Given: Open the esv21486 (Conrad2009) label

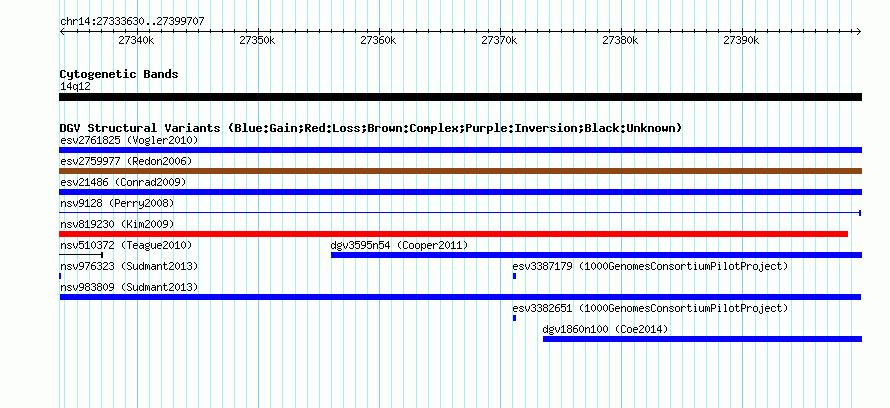Looking at the screenshot, I should coord(123,182).
